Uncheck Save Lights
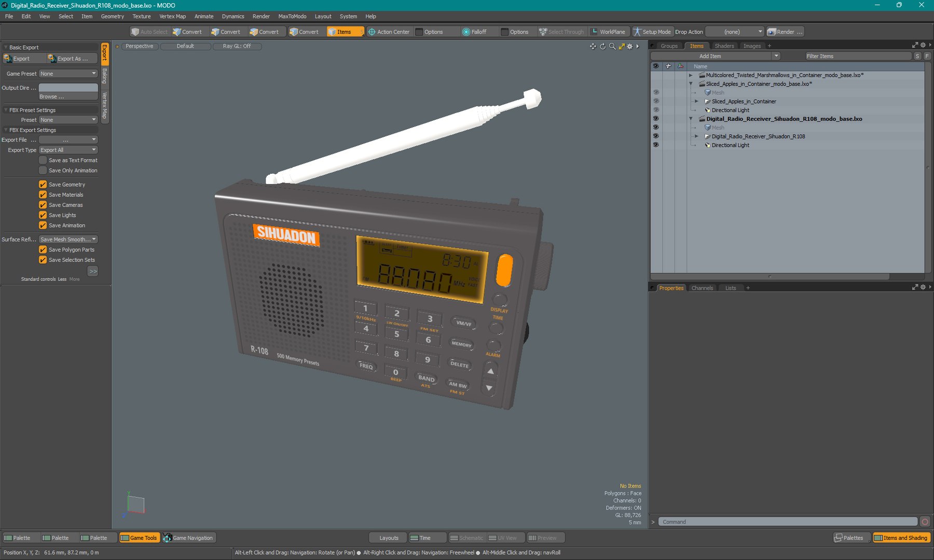Image resolution: width=934 pixels, height=560 pixels. point(43,215)
